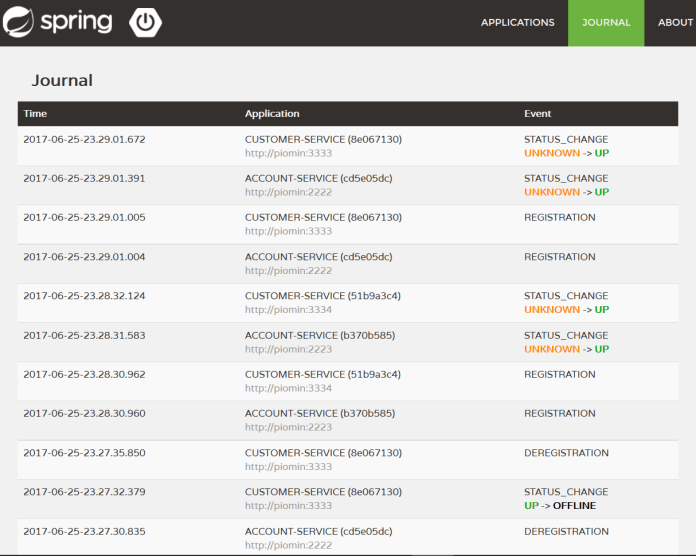Screen dimensions: 696x556
Task: Click timestamp 2017-06-25-23.29.01.004
Action: (84, 257)
